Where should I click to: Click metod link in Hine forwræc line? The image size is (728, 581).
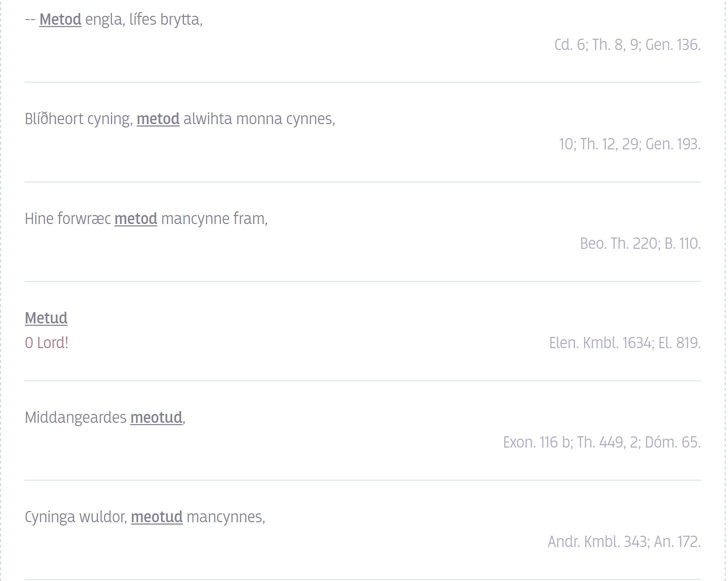[x=135, y=218]
